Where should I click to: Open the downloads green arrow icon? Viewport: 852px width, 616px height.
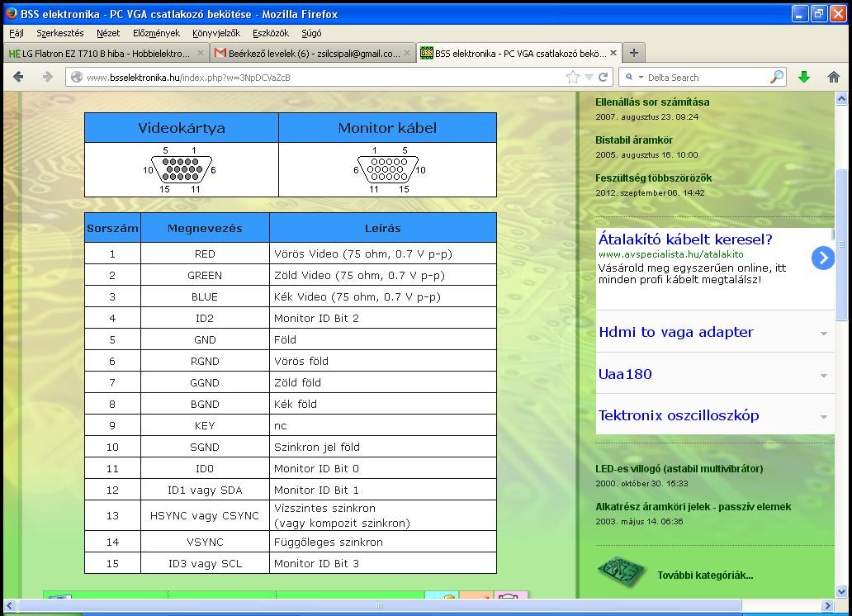point(804,77)
